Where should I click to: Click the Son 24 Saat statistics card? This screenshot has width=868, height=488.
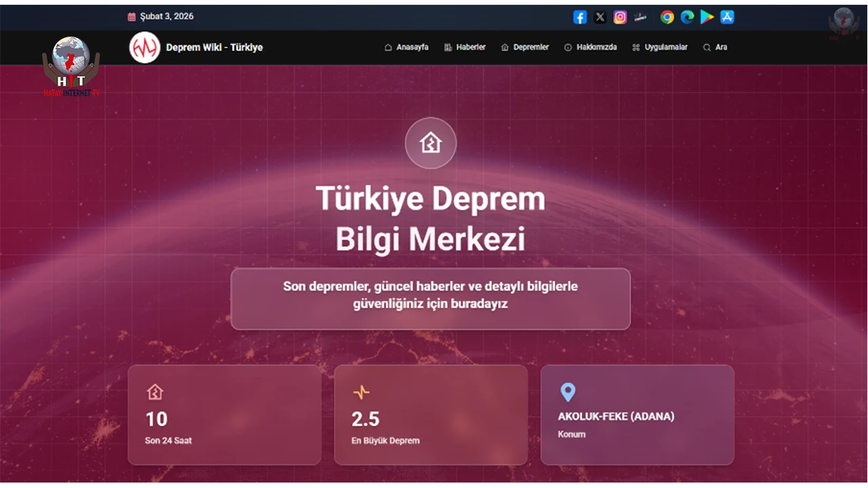click(x=224, y=415)
